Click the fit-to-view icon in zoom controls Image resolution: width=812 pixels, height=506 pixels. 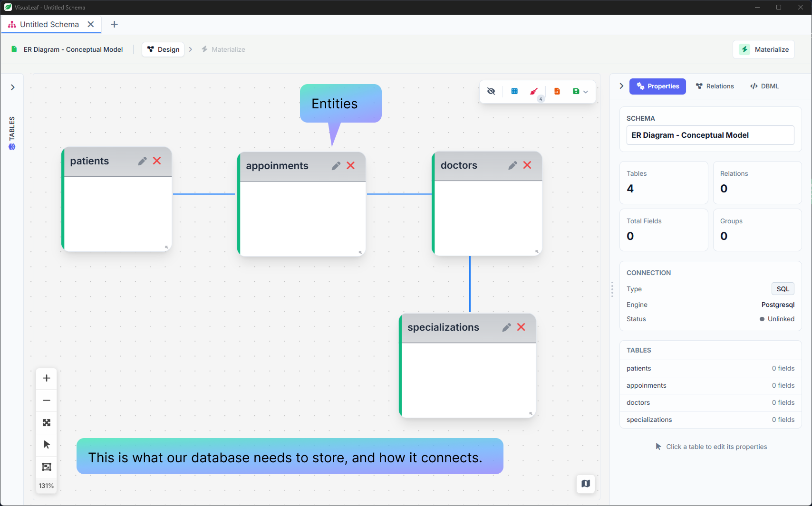click(x=47, y=422)
